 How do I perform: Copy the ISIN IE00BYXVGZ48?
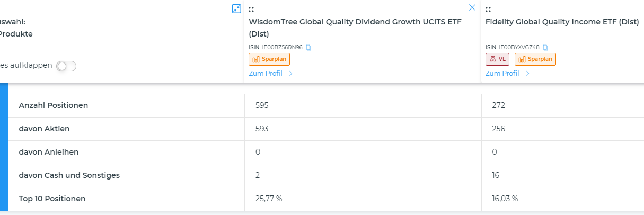[545, 47]
